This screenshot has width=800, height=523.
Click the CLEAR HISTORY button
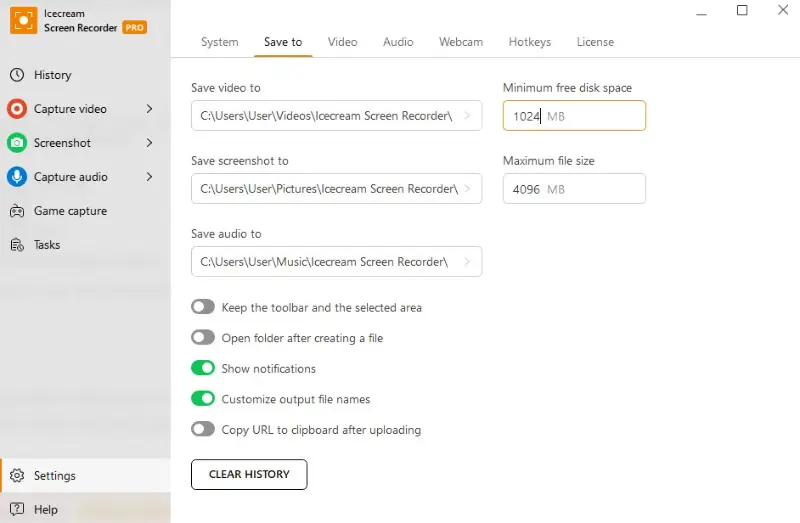pos(249,475)
